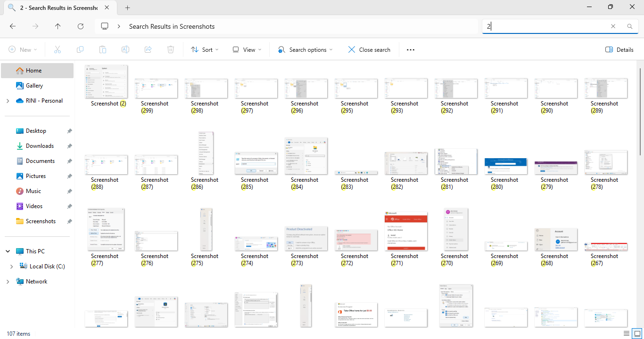Select Downloads in the sidebar
Image resolution: width=644 pixels, height=339 pixels.
40,146
